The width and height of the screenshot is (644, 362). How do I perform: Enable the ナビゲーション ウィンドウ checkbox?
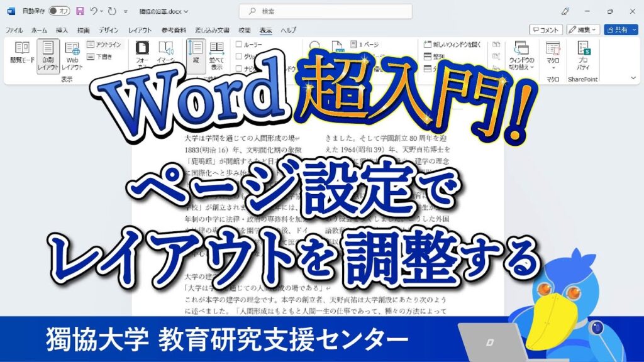point(238,69)
